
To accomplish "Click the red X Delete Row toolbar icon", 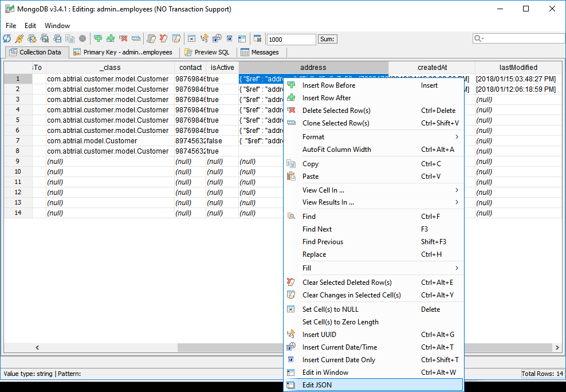I will 123,38.
